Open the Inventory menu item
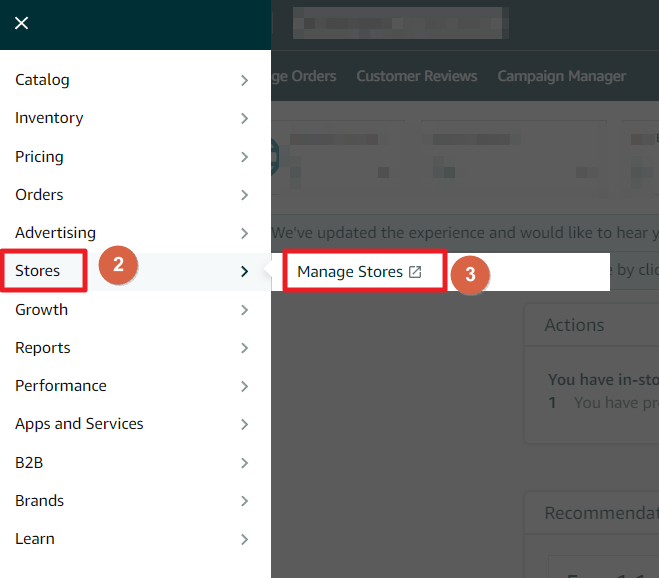The image size is (659, 578). click(x=49, y=118)
